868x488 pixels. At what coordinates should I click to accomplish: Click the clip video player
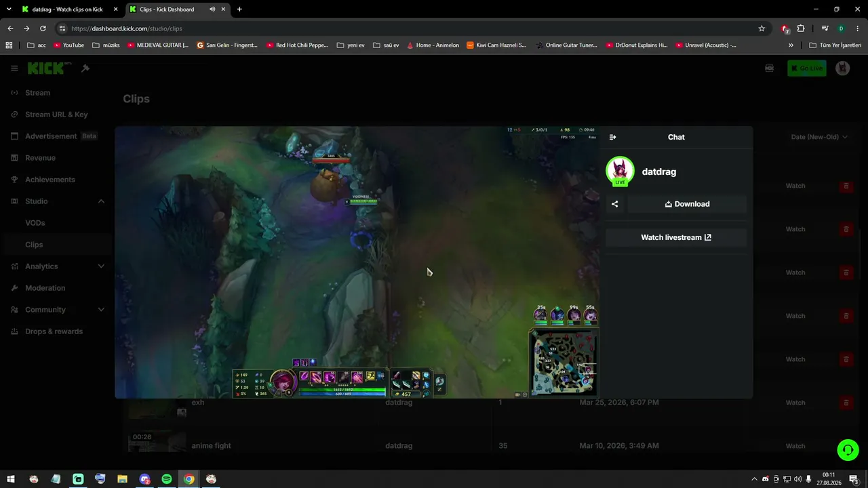(x=357, y=262)
